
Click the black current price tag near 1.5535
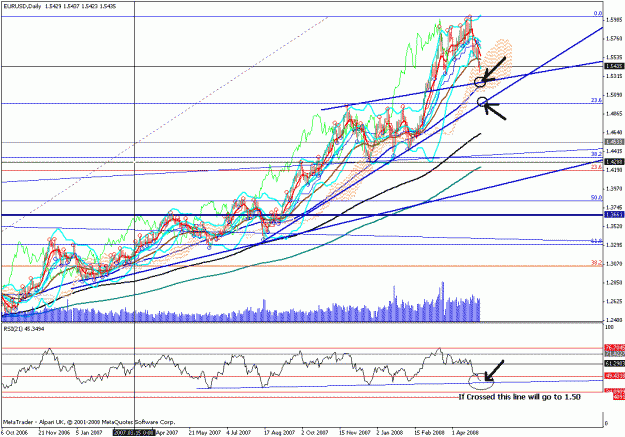click(614, 66)
